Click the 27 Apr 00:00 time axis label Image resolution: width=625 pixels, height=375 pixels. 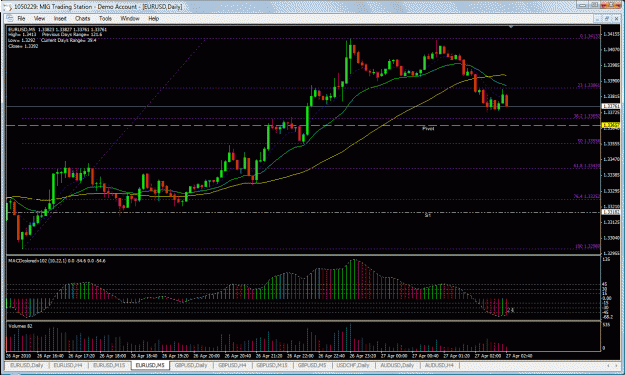pos(395,356)
